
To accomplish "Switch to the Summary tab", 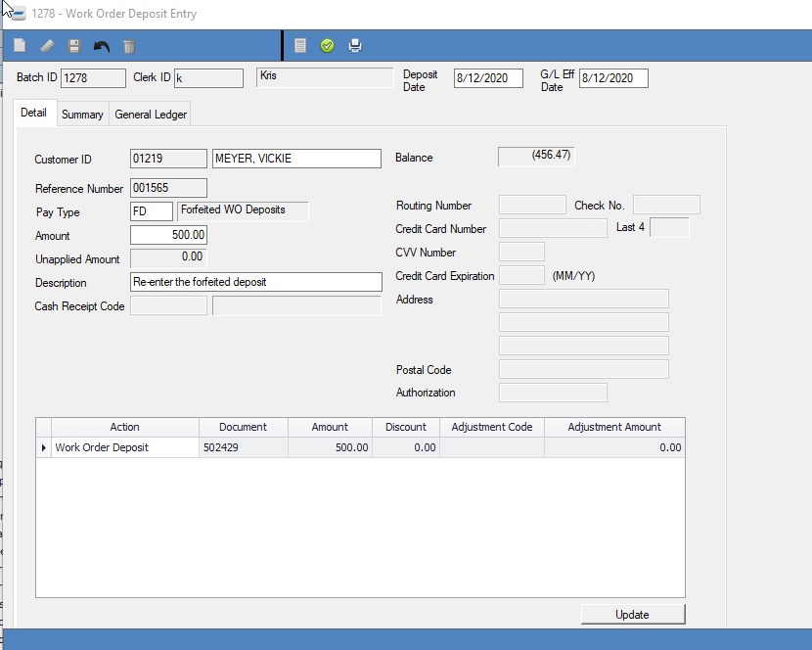I will point(82,115).
